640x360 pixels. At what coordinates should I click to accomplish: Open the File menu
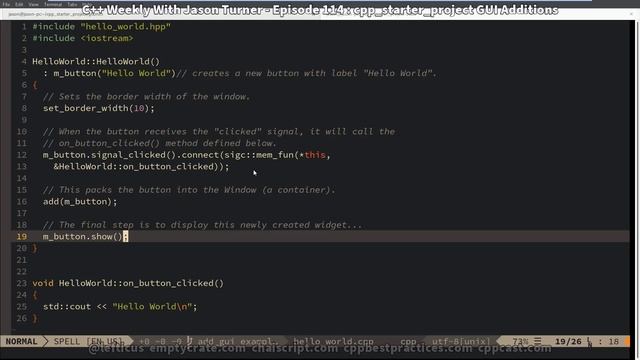tap(6, 4)
